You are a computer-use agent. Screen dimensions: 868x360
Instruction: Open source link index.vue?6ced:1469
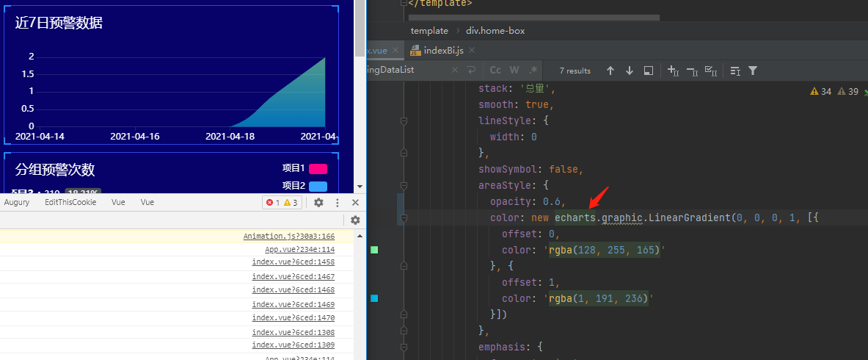(x=293, y=304)
